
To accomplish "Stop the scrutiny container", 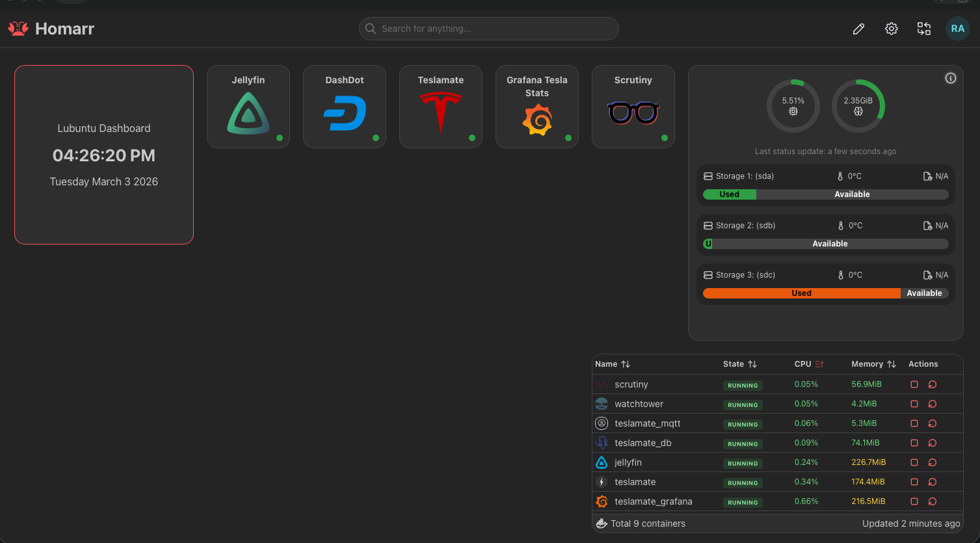I will (914, 384).
